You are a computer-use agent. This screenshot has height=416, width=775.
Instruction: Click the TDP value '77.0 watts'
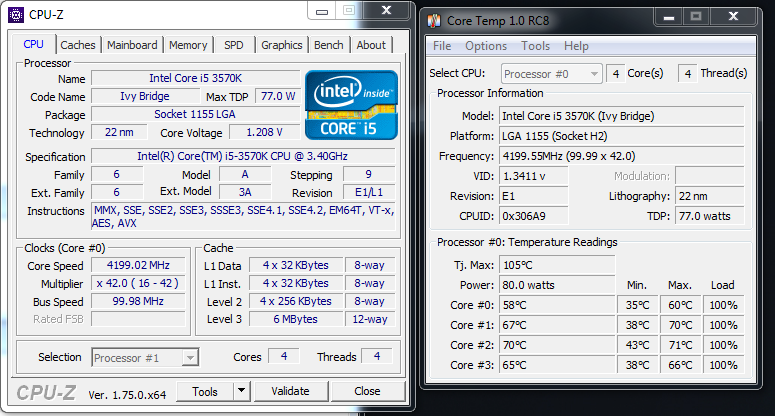[x=710, y=216]
